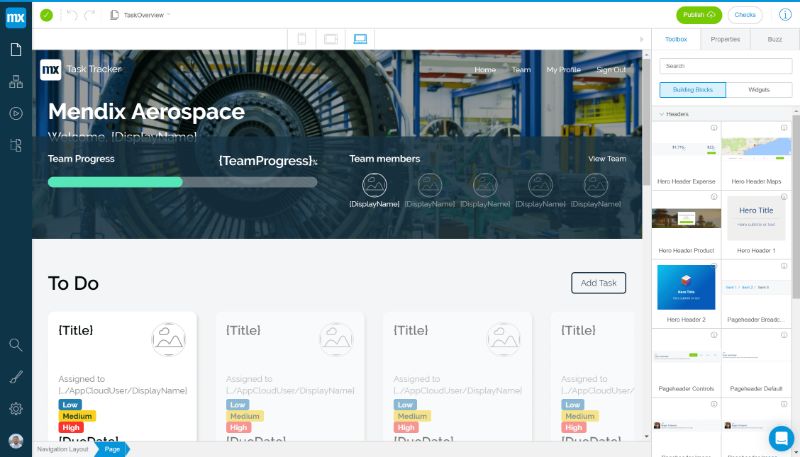The image size is (800, 457).
Task: Switch to desktop device view
Action: tap(360, 39)
